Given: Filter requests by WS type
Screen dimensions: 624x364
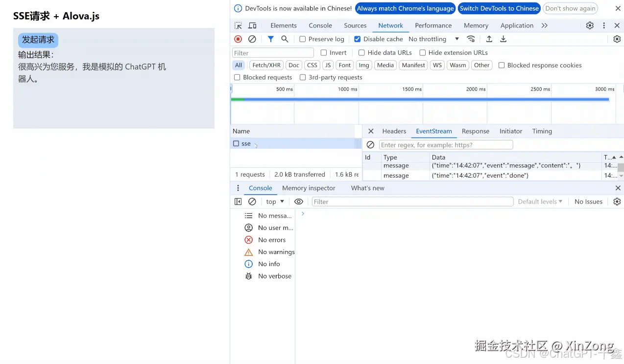Looking at the screenshot, I should 437,65.
